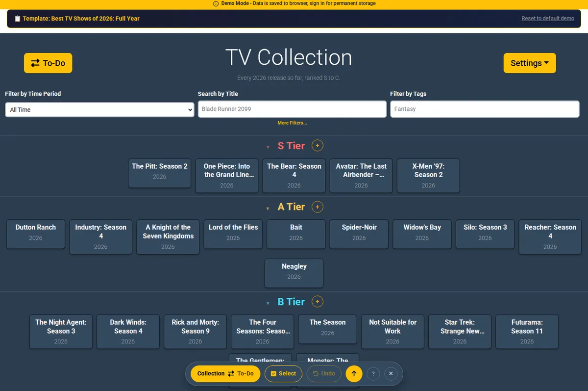Click the Undo button
Viewport: 588px width, 391px height.
coord(324,374)
